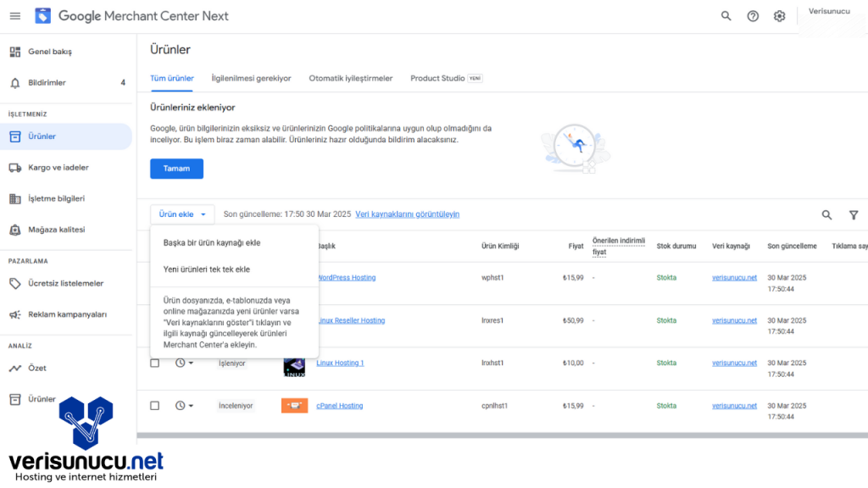Click the Verisunucu account name
The width and height of the screenshot is (868, 488).
829,11
